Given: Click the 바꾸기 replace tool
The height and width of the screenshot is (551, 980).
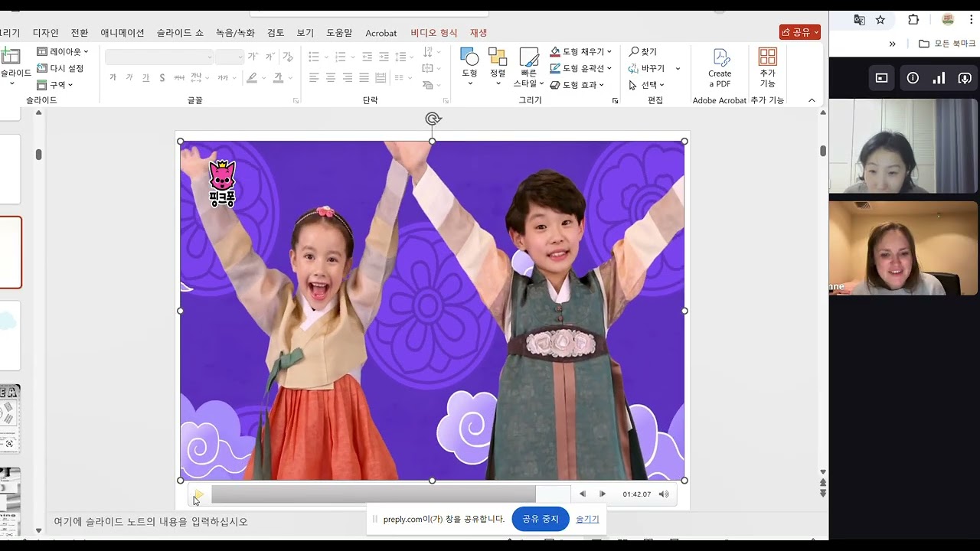Looking at the screenshot, I should coord(647,68).
